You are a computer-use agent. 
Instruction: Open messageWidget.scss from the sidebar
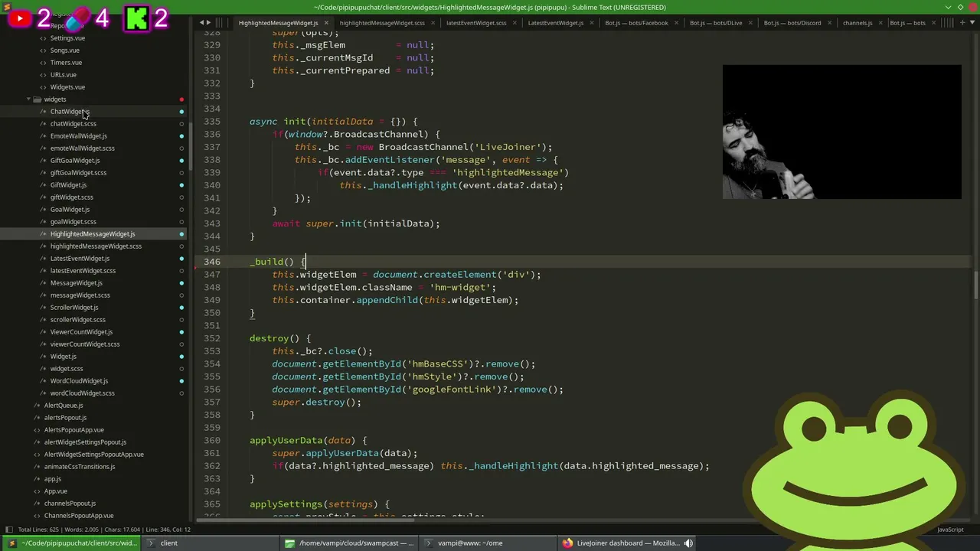(x=80, y=295)
